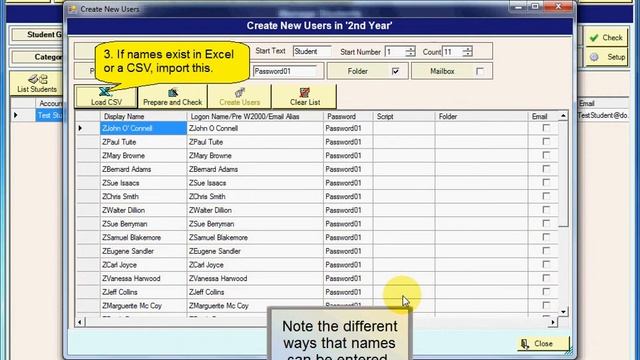Select display name ZEugene Sandler cell
This screenshot has width=640, height=360.
(143, 251)
